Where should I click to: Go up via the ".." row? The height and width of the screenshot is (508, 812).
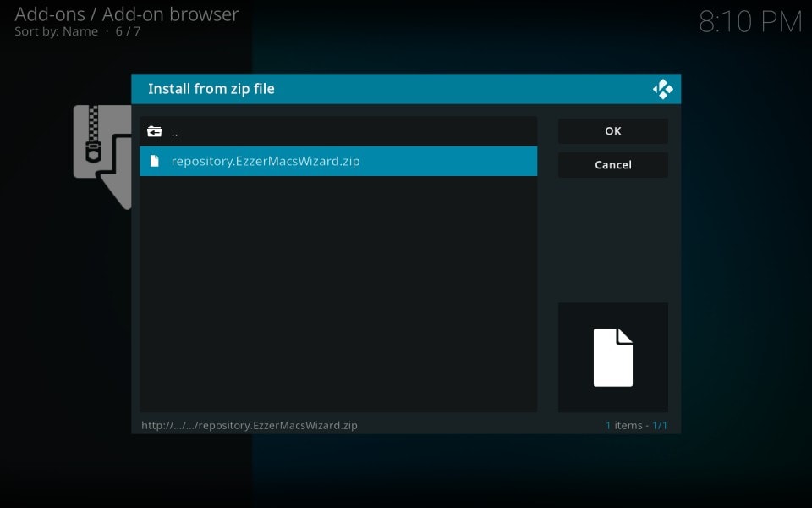tap(338, 132)
